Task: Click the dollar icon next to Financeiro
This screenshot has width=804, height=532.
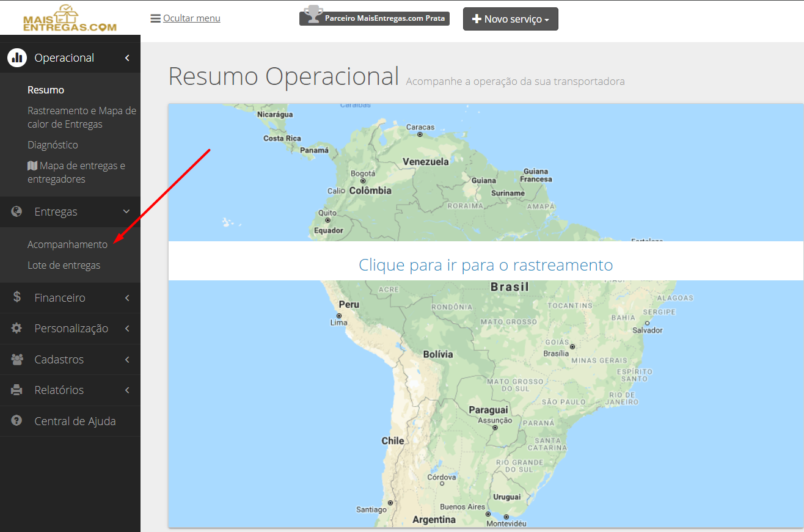Action: click(x=17, y=297)
